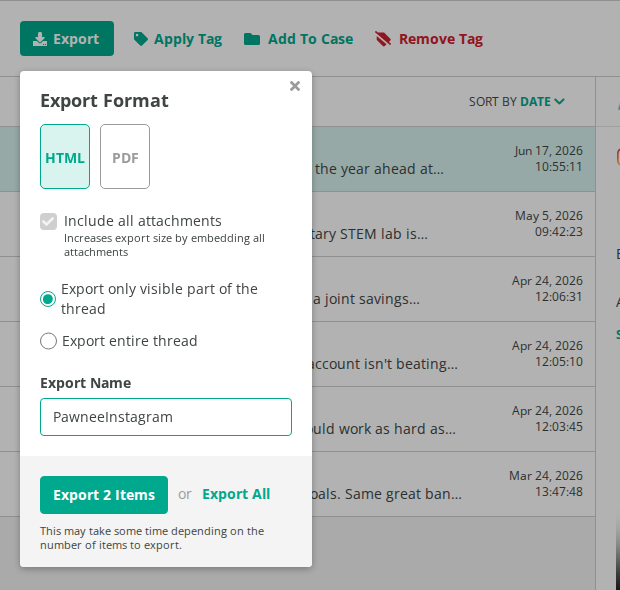Select the Apr 24, 2026 12:06:31 item

tap(454, 289)
